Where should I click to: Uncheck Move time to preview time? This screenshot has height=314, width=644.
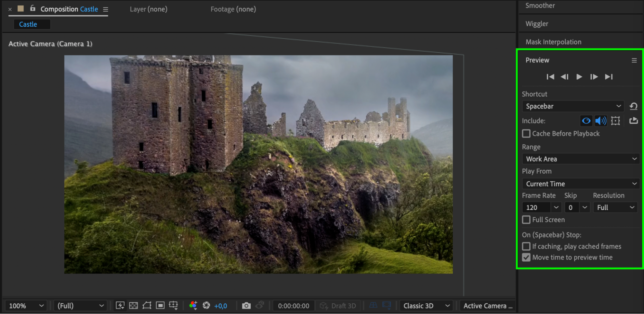[x=526, y=257]
